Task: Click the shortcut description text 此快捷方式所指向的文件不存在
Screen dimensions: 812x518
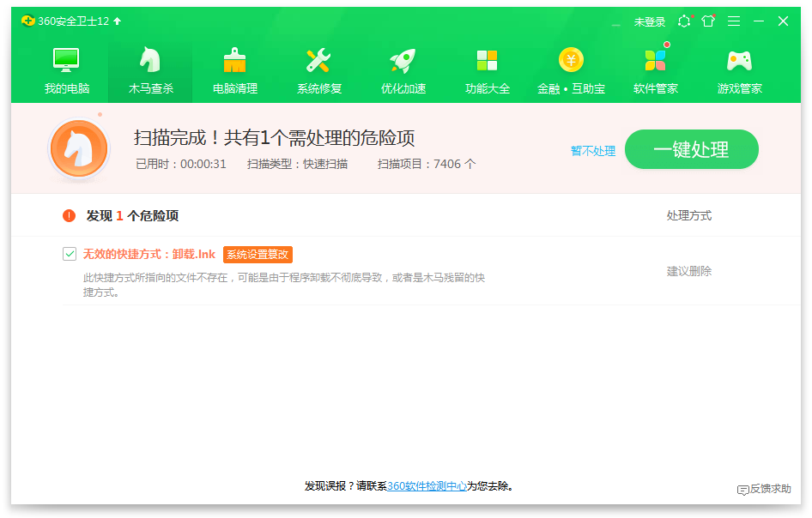Action: pyautogui.click(x=284, y=285)
